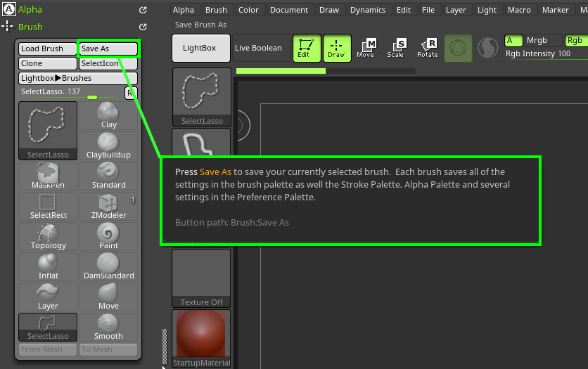Viewport: 588px width, 369px height.
Task: Open the Texture Off selector
Action: coord(202,278)
